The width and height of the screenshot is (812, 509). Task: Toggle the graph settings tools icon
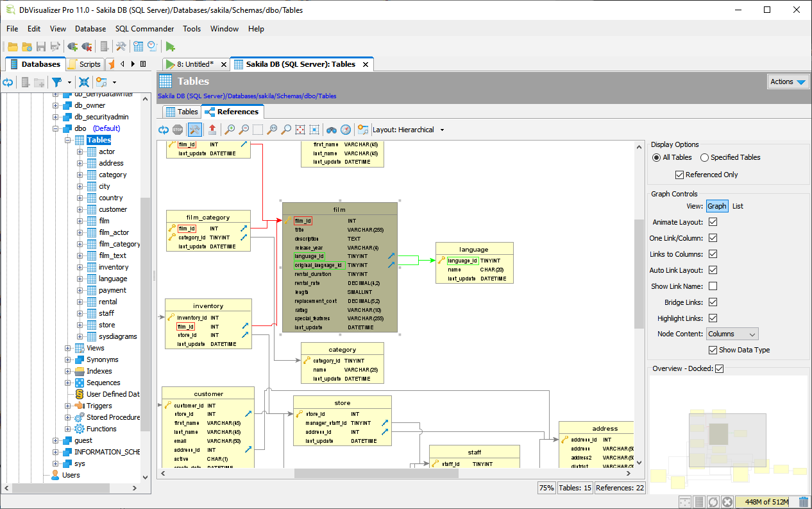click(194, 130)
